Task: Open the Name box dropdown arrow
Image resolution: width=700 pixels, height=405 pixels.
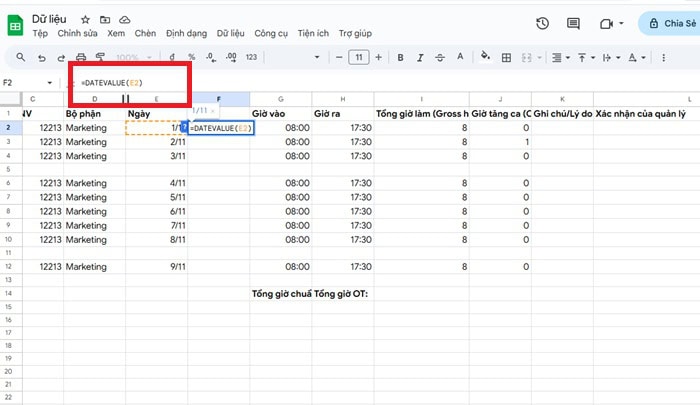Action: [50, 83]
